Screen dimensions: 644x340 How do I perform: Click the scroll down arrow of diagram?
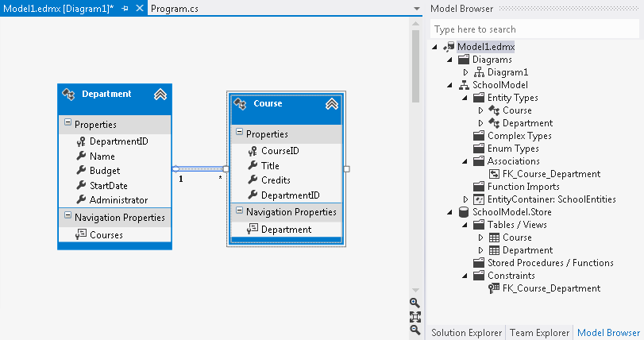[415, 290]
